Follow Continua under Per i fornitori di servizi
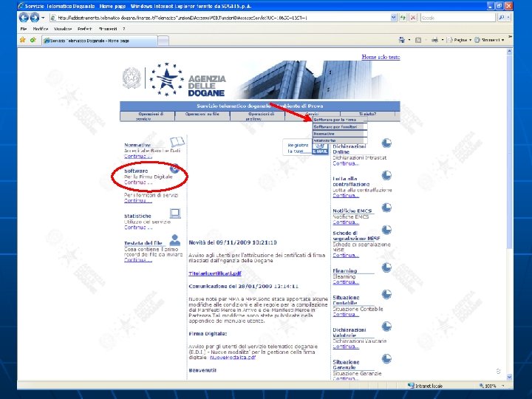The image size is (532, 399). click(x=137, y=200)
